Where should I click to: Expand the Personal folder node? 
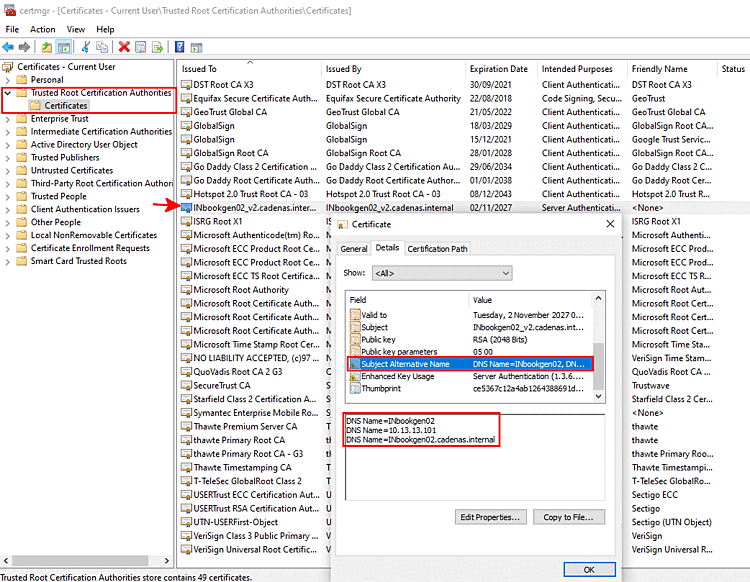click(8, 80)
